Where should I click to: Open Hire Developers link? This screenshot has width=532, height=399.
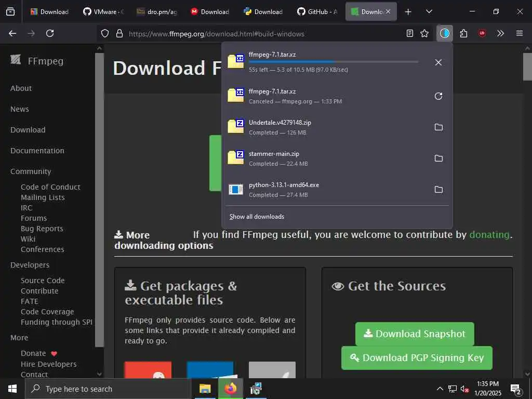(x=48, y=364)
